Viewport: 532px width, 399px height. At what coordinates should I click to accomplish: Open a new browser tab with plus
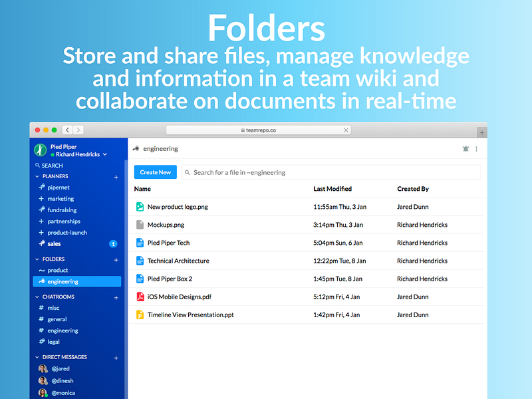(x=481, y=132)
